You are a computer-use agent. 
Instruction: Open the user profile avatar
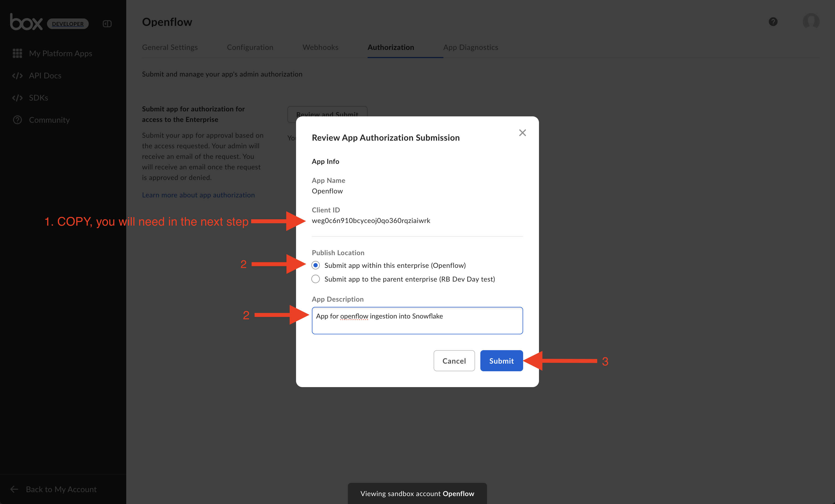[811, 22]
